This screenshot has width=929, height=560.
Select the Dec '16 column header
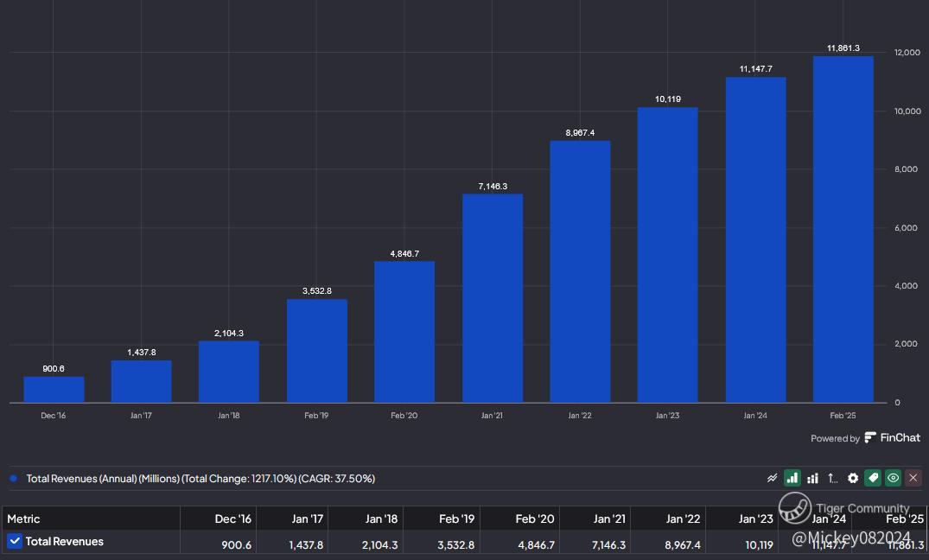tap(233, 519)
